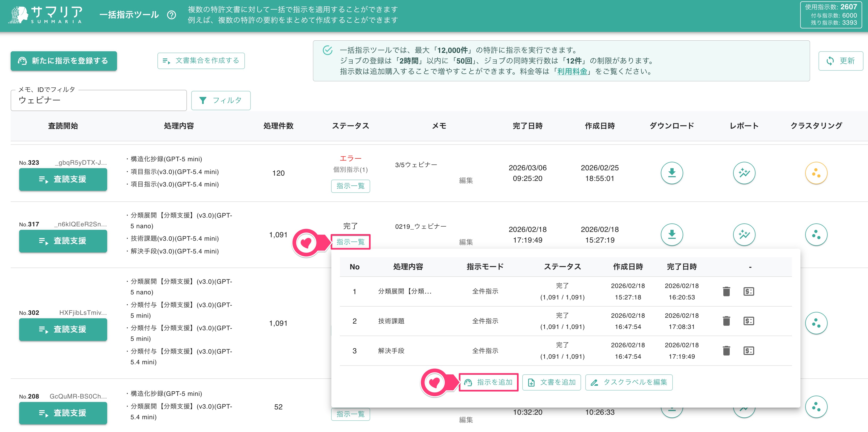
Task: Focus the メモ、IDでフィルタ input field
Action: 99,100
